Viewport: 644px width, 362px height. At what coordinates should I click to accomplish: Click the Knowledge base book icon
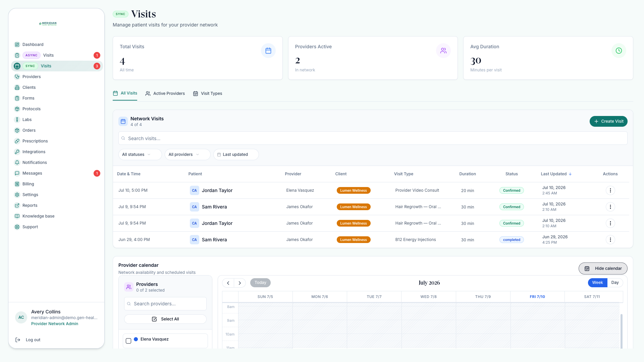click(17, 216)
